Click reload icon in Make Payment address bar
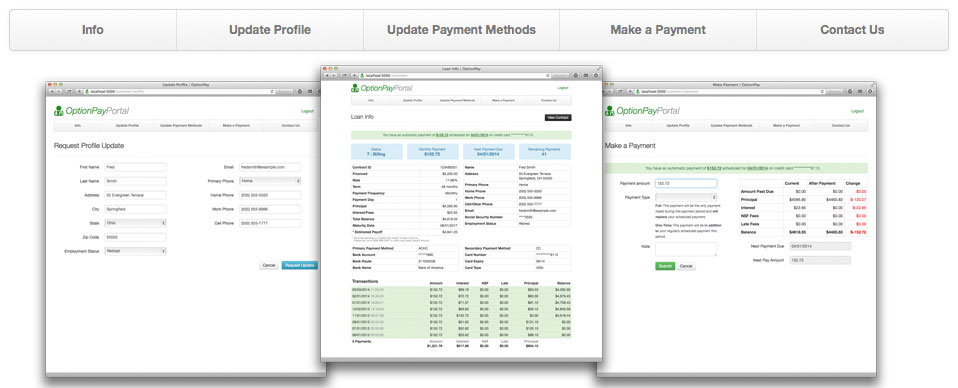This screenshot has height=388, width=958. pos(823,91)
